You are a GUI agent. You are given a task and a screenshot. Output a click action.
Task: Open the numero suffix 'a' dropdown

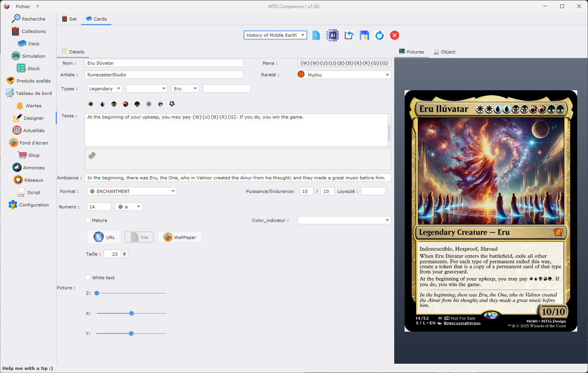[129, 207]
